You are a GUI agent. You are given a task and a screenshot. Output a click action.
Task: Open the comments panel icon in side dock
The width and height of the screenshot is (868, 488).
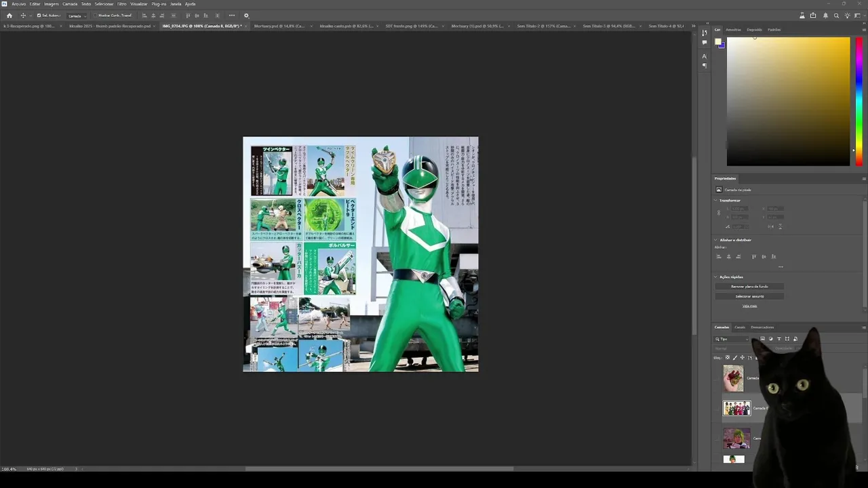click(x=705, y=43)
